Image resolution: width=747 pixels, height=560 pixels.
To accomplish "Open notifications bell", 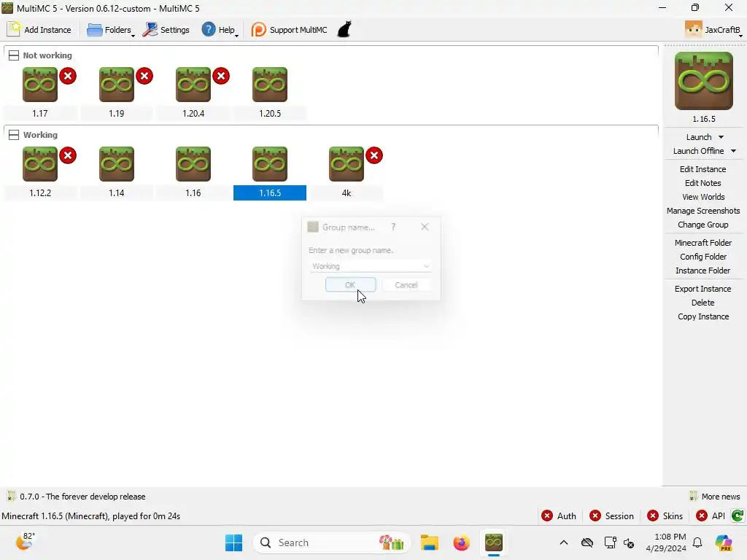I will [697, 542].
